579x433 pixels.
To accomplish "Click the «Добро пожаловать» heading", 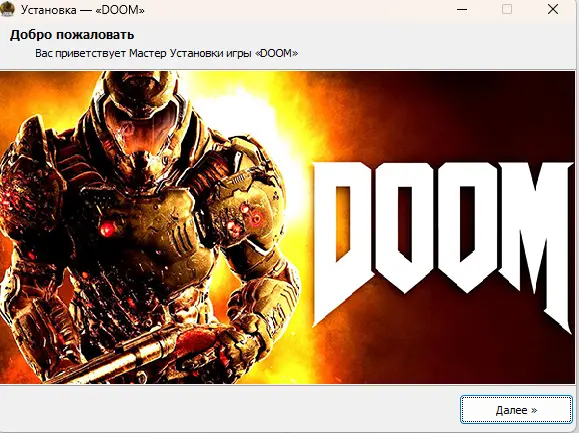I will tap(72, 35).
